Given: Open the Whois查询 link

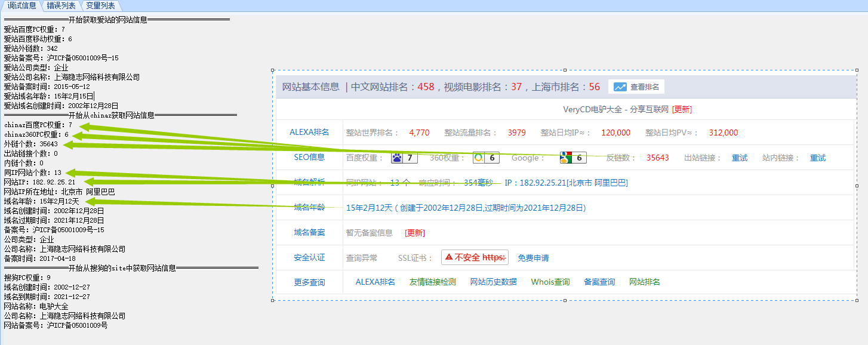Looking at the screenshot, I should [x=550, y=282].
